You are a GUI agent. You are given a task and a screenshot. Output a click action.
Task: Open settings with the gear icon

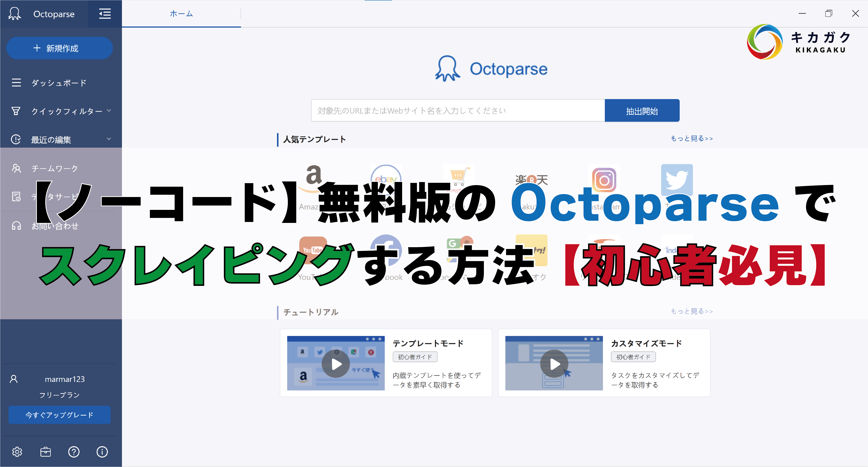[x=17, y=452]
